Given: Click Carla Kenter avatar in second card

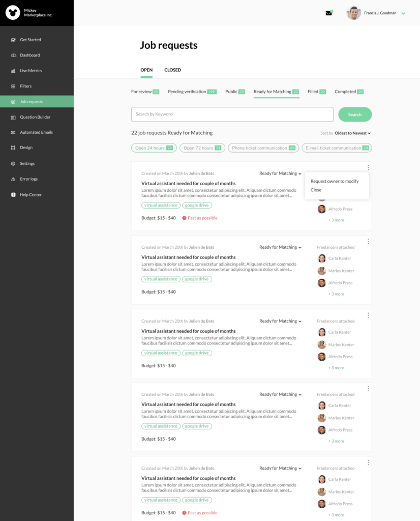Looking at the screenshot, I should pyautogui.click(x=321, y=258).
